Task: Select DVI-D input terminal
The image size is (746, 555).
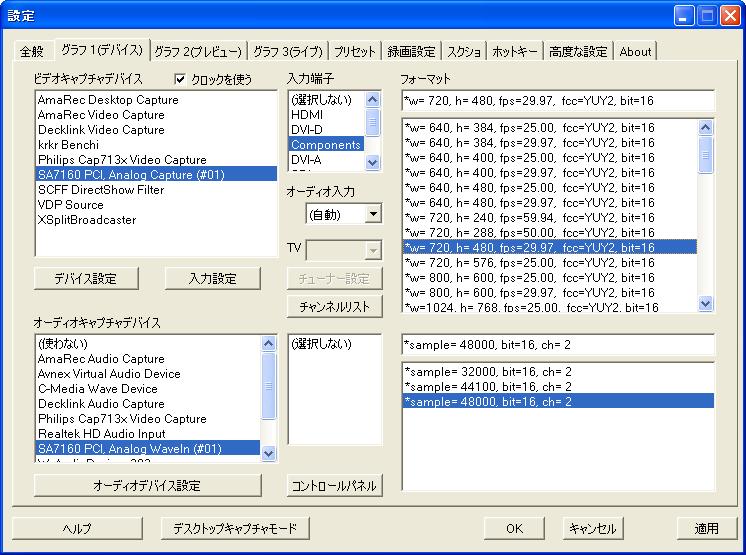Action: (326, 130)
